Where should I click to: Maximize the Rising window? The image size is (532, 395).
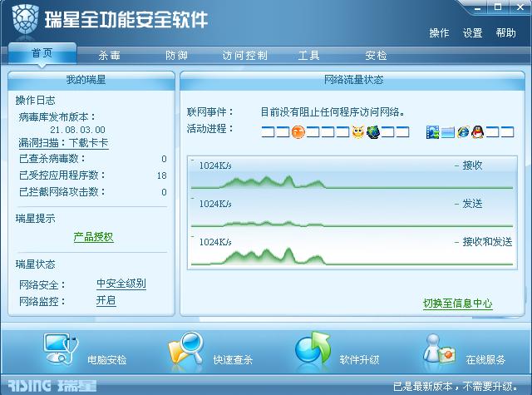(x=498, y=7)
